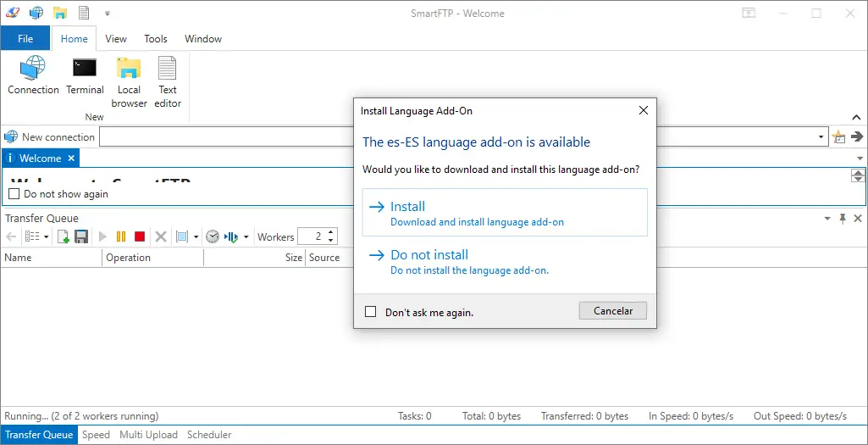Open the scheduler clock icon in queue toolbar
The width and height of the screenshot is (868, 445).
(212, 237)
